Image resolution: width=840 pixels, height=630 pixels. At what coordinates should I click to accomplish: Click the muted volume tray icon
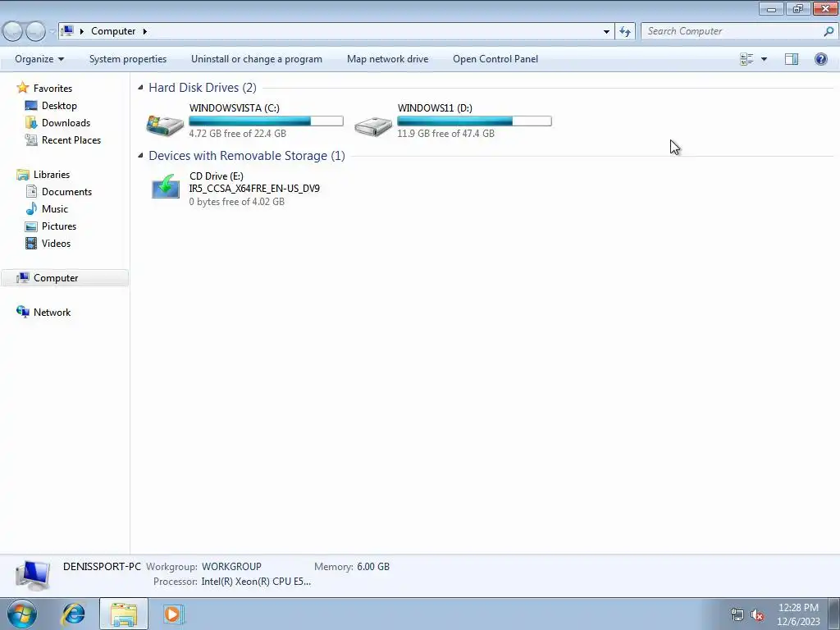pyautogui.click(x=757, y=615)
